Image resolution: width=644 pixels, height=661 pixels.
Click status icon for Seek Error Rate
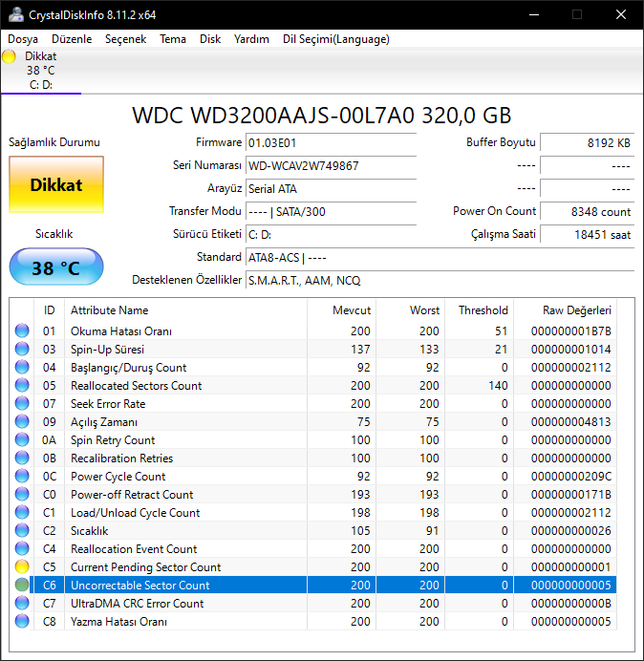click(x=22, y=403)
